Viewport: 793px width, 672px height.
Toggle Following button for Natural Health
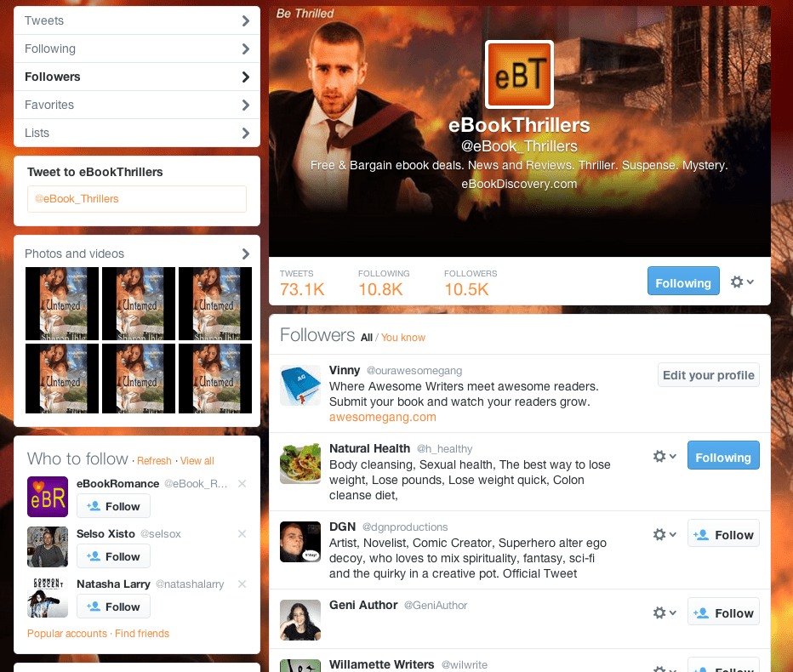point(723,455)
